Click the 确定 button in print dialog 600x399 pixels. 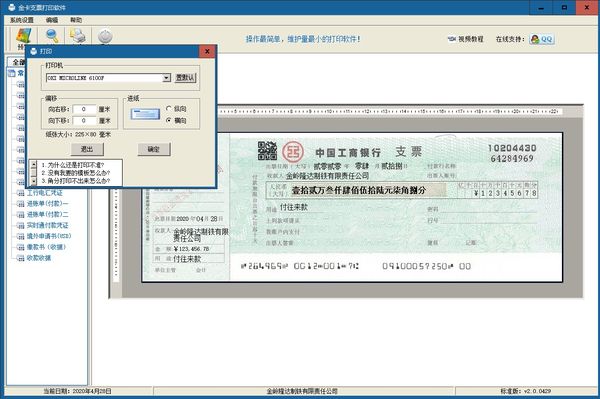[x=154, y=149]
